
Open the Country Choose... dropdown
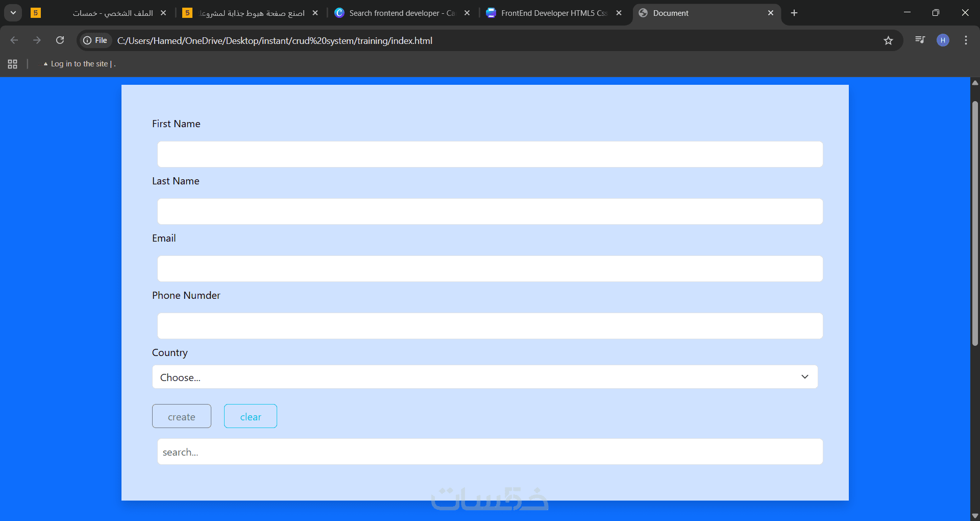pos(485,377)
